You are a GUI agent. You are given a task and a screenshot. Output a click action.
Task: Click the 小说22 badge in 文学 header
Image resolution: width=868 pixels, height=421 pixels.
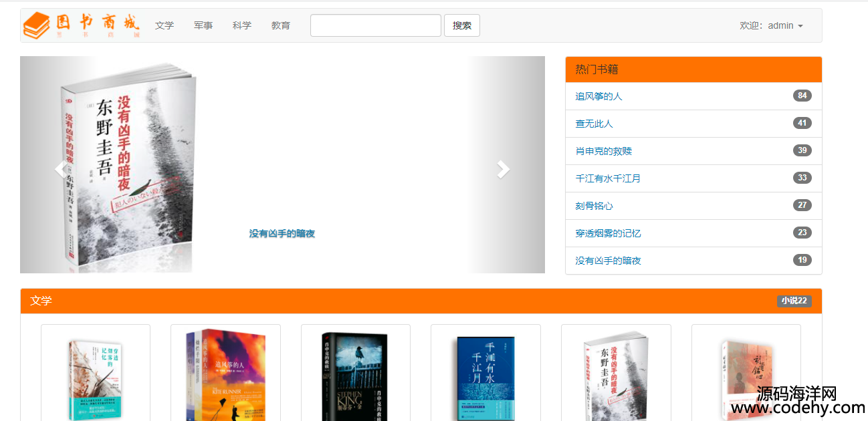[794, 301]
